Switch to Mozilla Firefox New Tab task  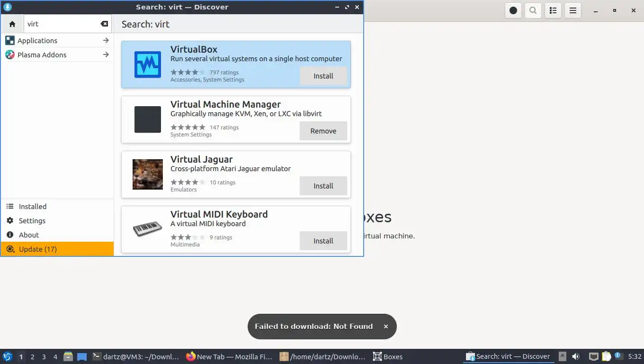pos(229,356)
